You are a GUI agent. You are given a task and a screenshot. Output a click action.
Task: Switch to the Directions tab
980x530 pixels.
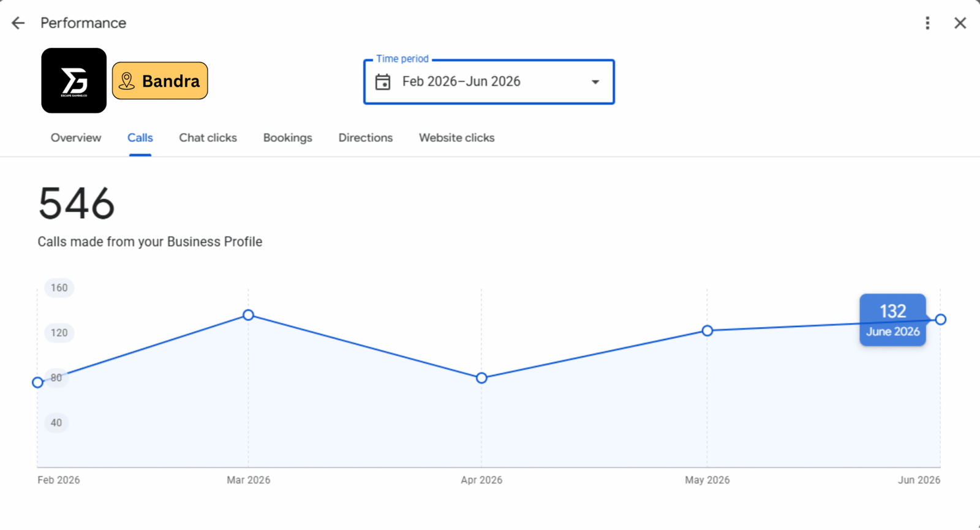tap(366, 138)
